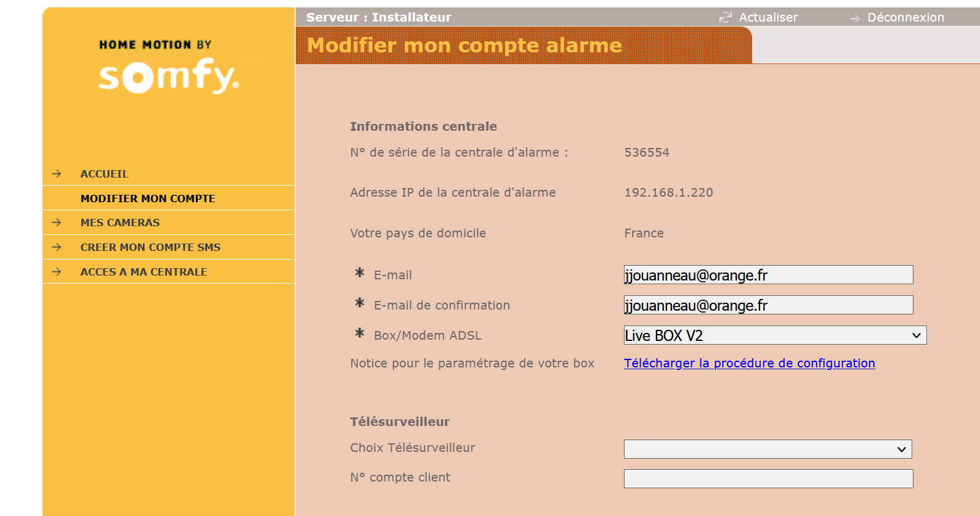Log out via the Déconnexion link
This screenshot has height=516, width=980.
[x=905, y=17]
